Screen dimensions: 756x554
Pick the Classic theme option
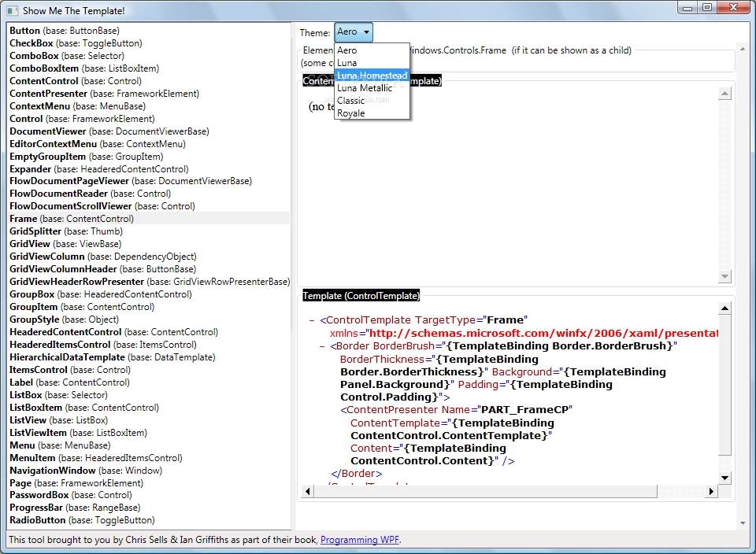[372, 100]
